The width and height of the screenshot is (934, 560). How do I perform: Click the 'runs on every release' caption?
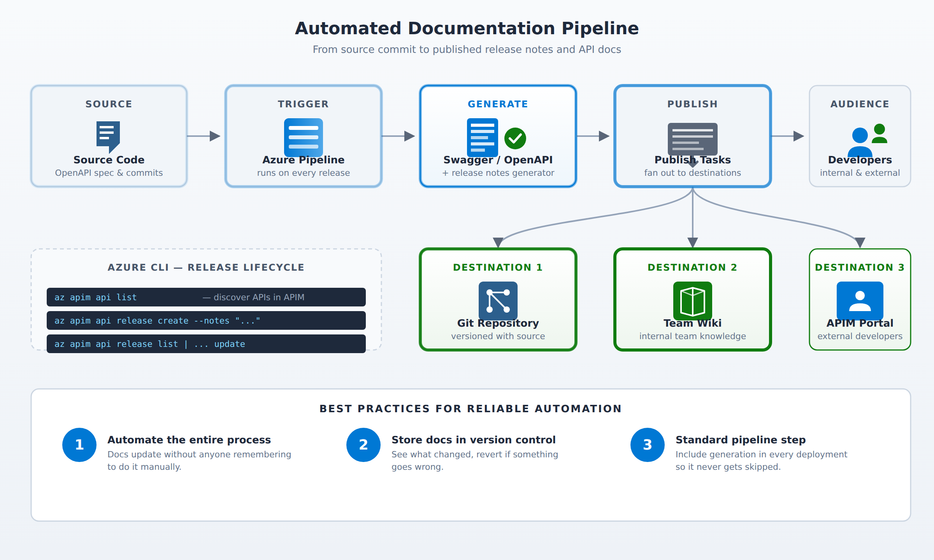click(304, 173)
